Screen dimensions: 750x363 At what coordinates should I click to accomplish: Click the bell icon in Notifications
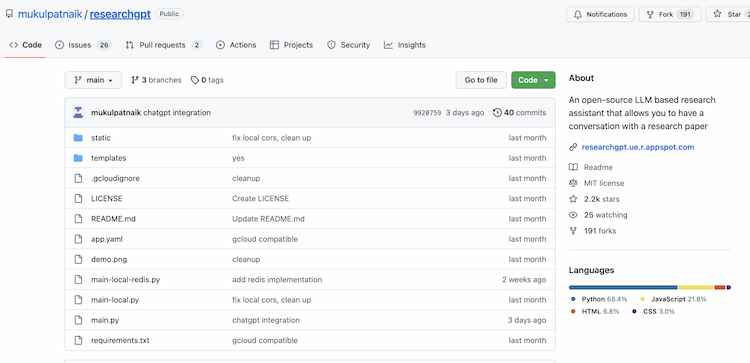point(578,14)
